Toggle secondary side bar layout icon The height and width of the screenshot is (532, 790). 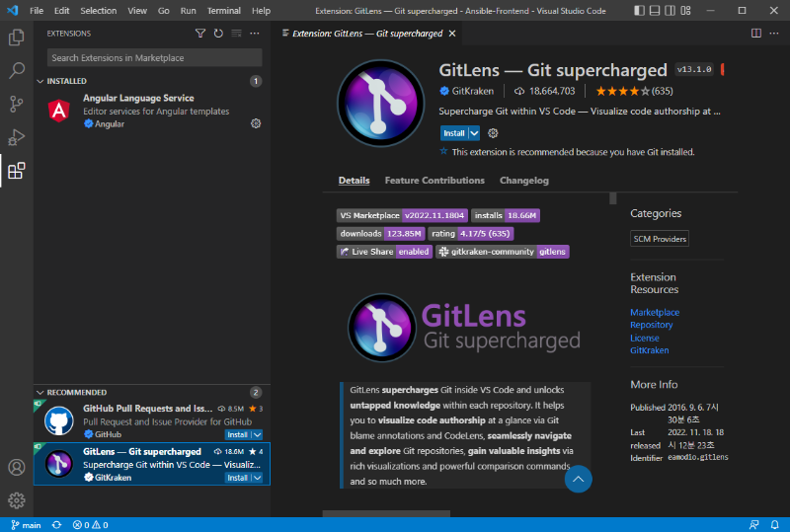(x=671, y=11)
